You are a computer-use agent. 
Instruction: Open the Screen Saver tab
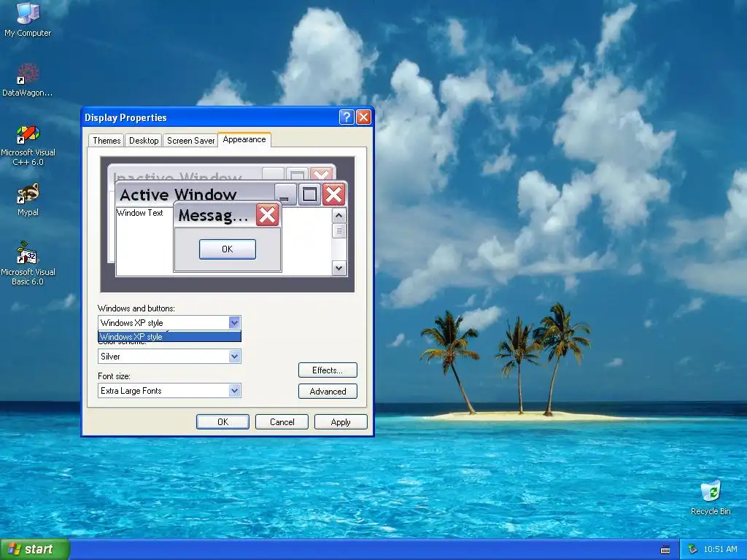tap(190, 141)
